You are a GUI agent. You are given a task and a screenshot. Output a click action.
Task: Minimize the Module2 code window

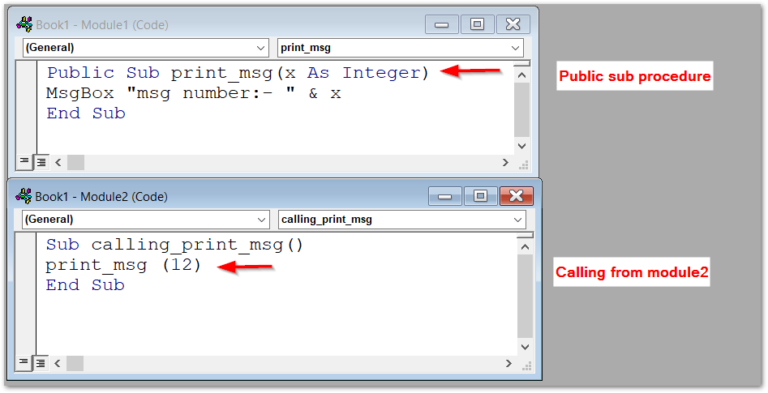tap(445, 196)
